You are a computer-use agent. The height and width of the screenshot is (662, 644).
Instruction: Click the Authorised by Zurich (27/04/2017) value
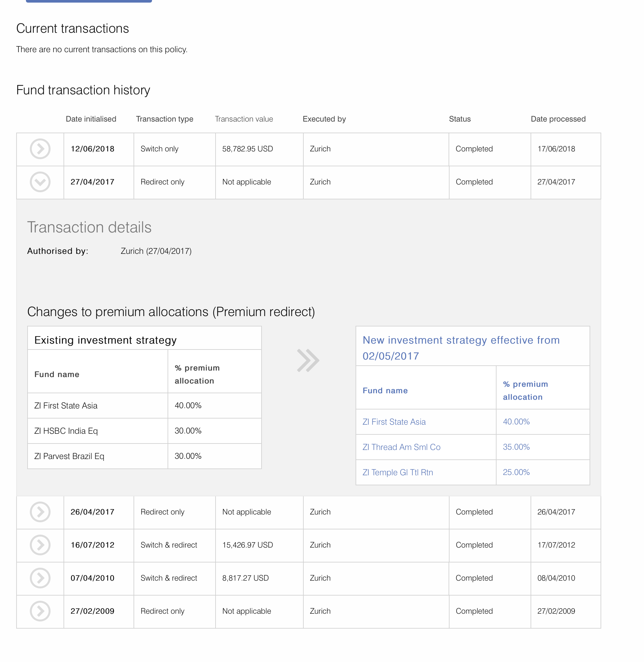pyautogui.click(x=156, y=251)
